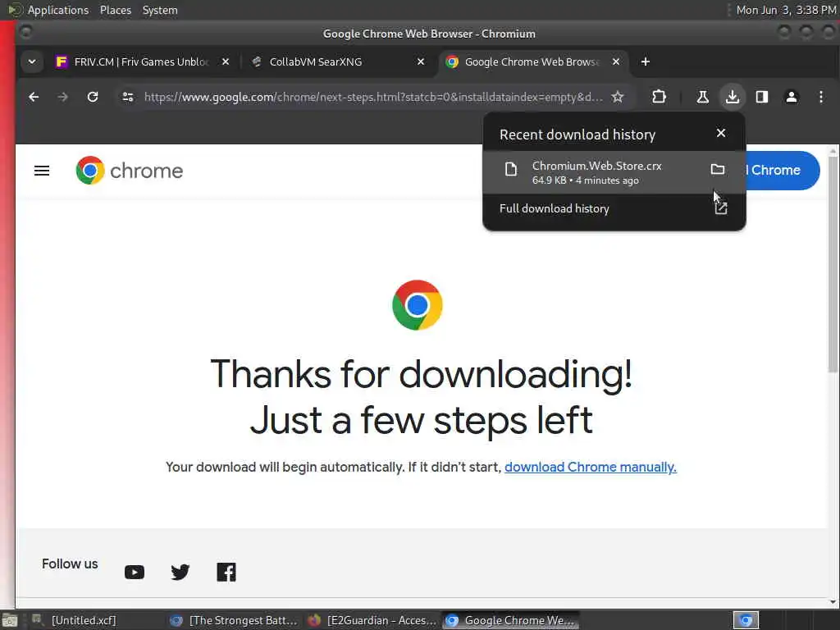Switch to E2Guardian taskbar window

click(x=374, y=620)
